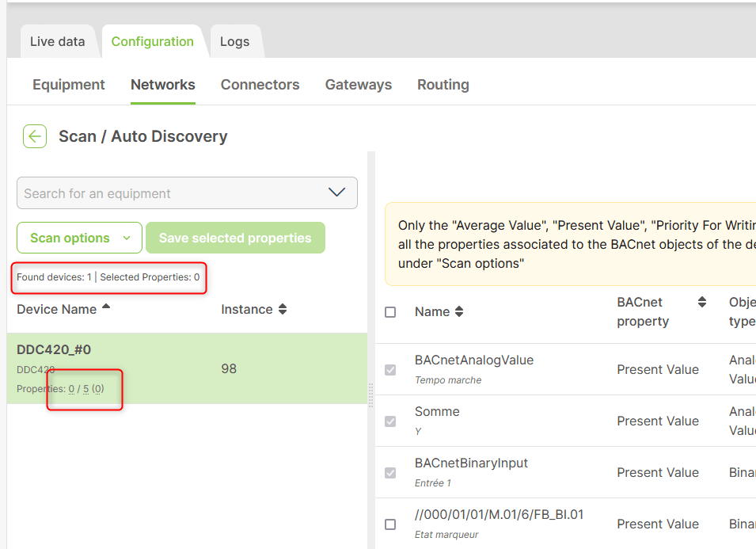
Task: Open the Logs tab
Action: 234,42
